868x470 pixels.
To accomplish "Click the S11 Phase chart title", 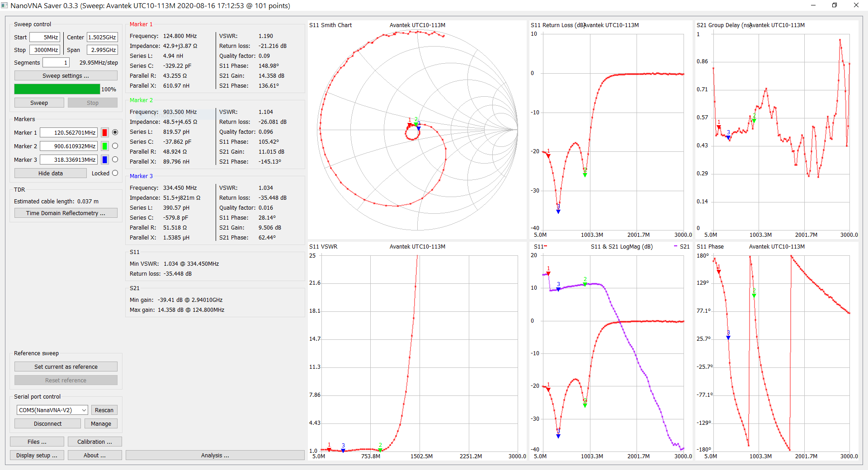I will pyautogui.click(x=710, y=246).
